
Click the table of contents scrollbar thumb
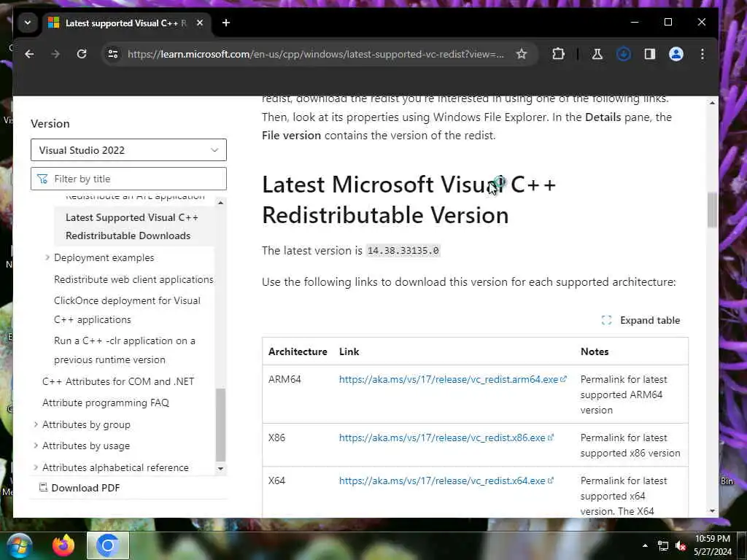[220, 425]
